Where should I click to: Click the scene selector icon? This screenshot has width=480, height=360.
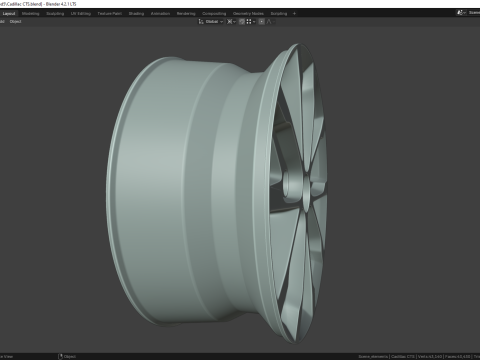(x=460, y=13)
